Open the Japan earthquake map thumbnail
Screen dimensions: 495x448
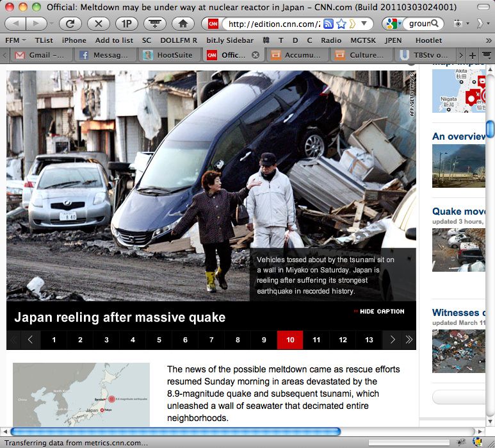coord(81,395)
